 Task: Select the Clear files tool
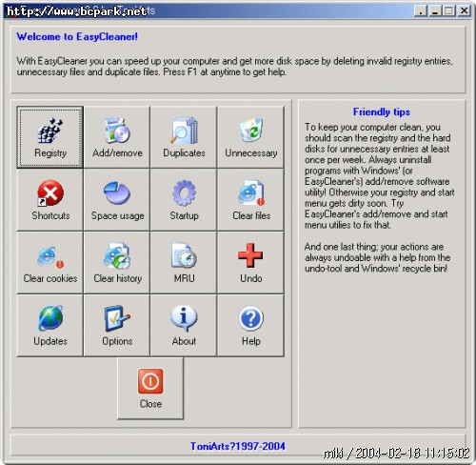pos(250,200)
